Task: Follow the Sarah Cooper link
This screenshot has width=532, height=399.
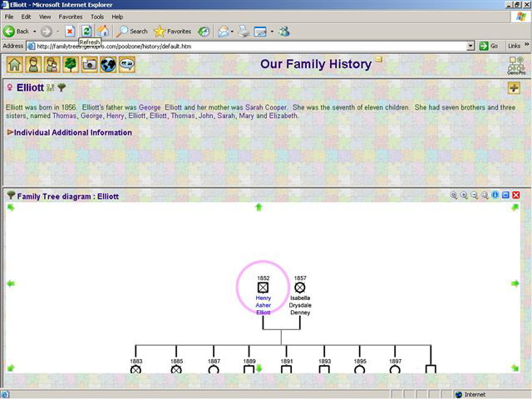Action: (264, 107)
